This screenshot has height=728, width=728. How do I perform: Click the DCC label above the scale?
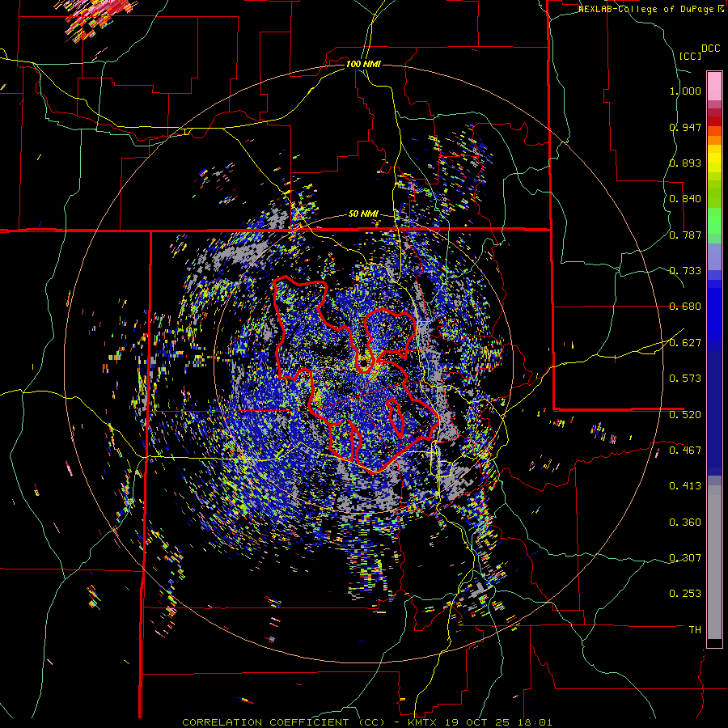click(x=711, y=49)
